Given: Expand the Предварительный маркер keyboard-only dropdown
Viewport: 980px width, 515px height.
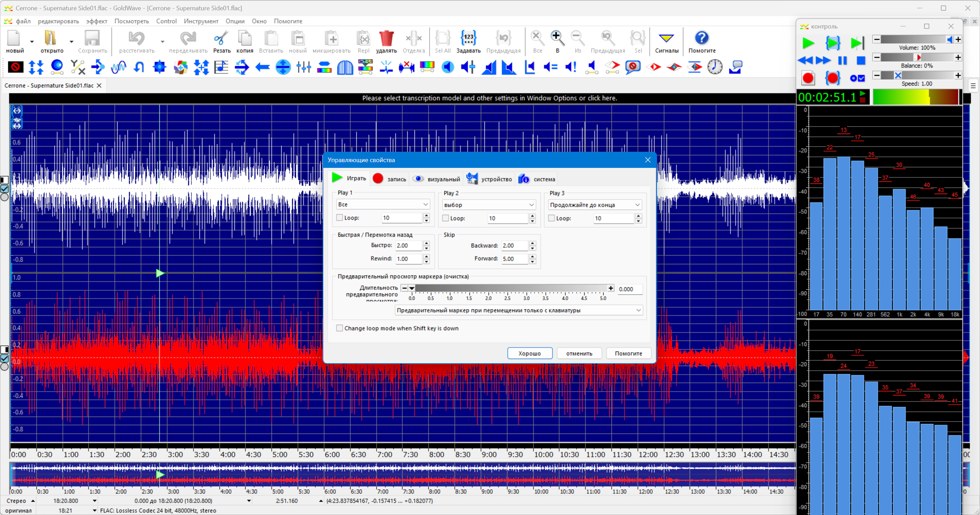Looking at the screenshot, I should pos(519,310).
